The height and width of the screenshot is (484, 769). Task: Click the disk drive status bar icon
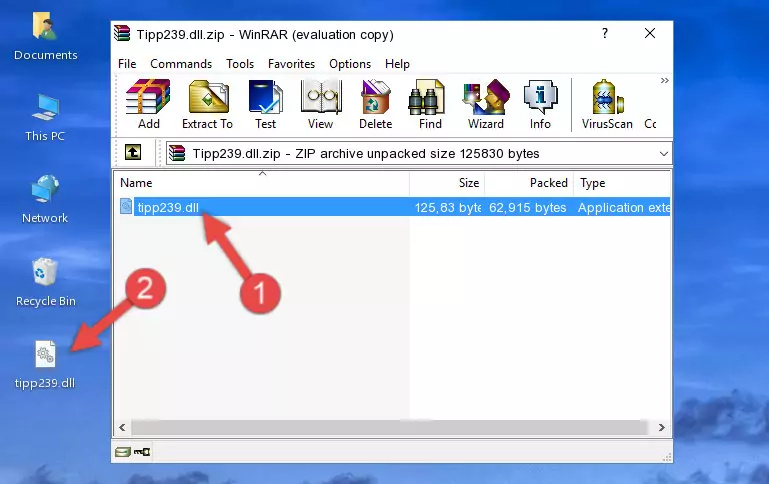pyautogui.click(x=123, y=452)
